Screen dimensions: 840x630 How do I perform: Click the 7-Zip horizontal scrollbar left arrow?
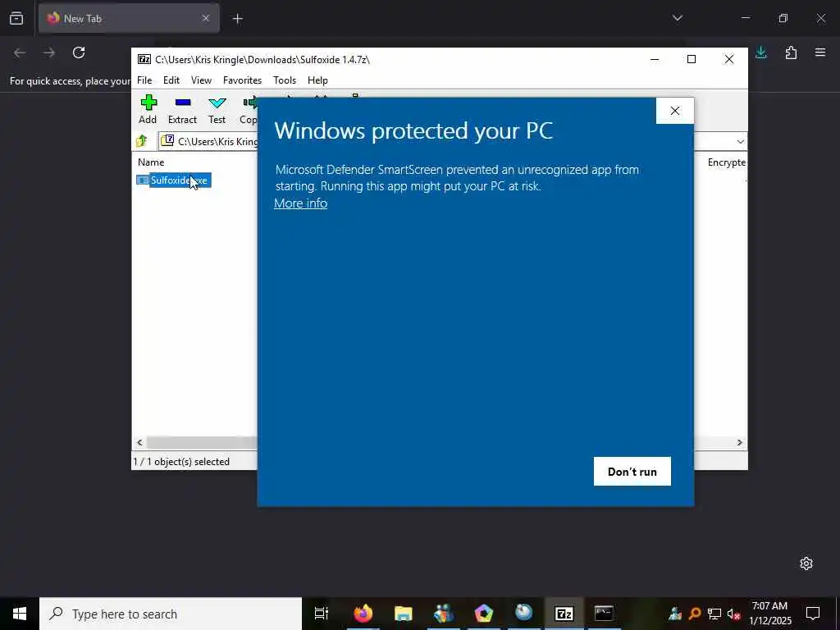pyautogui.click(x=139, y=442)
